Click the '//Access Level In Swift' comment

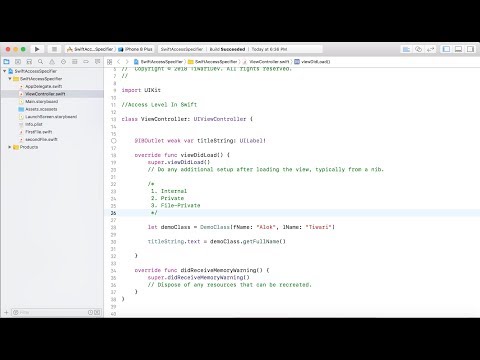[159, 104]
